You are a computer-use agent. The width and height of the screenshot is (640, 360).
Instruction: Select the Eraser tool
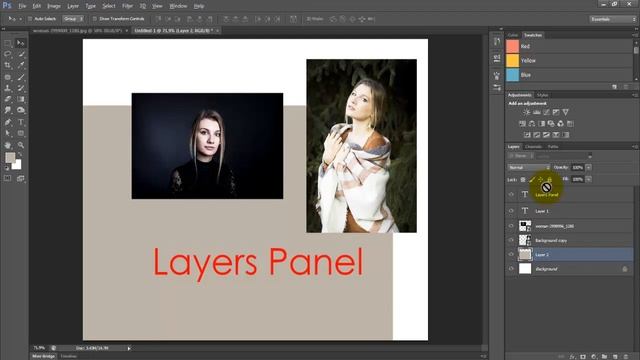[x=8, y=99]
